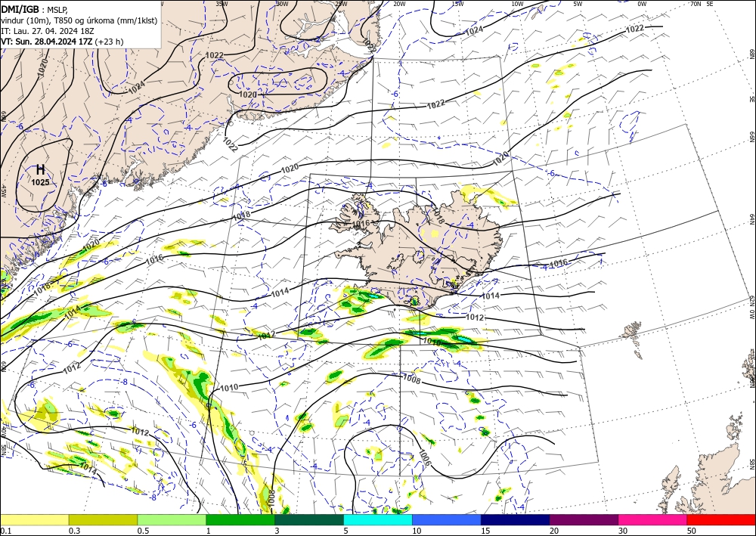Click the olive 0.3–0.5 legend color

[103, 519]
